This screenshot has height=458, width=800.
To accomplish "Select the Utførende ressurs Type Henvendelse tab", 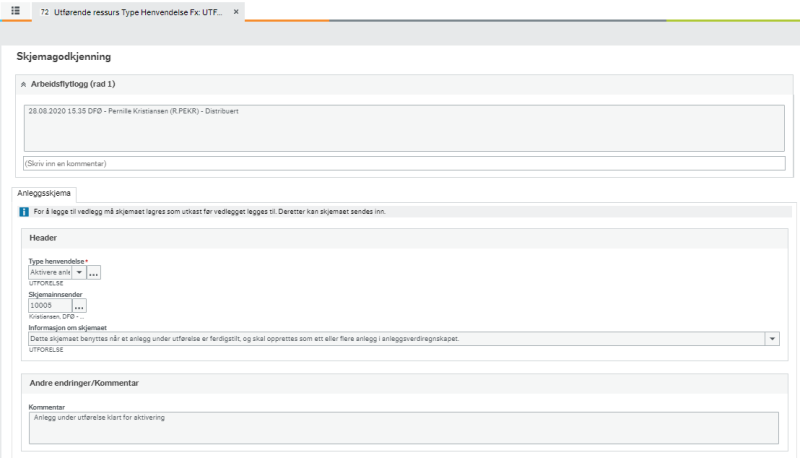I will coord(138,12).
